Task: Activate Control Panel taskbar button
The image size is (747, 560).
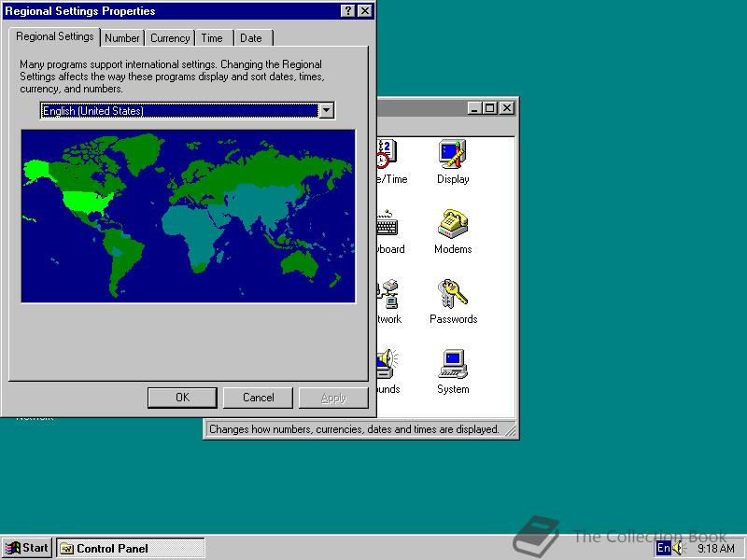Action: (x=131, y=548)
